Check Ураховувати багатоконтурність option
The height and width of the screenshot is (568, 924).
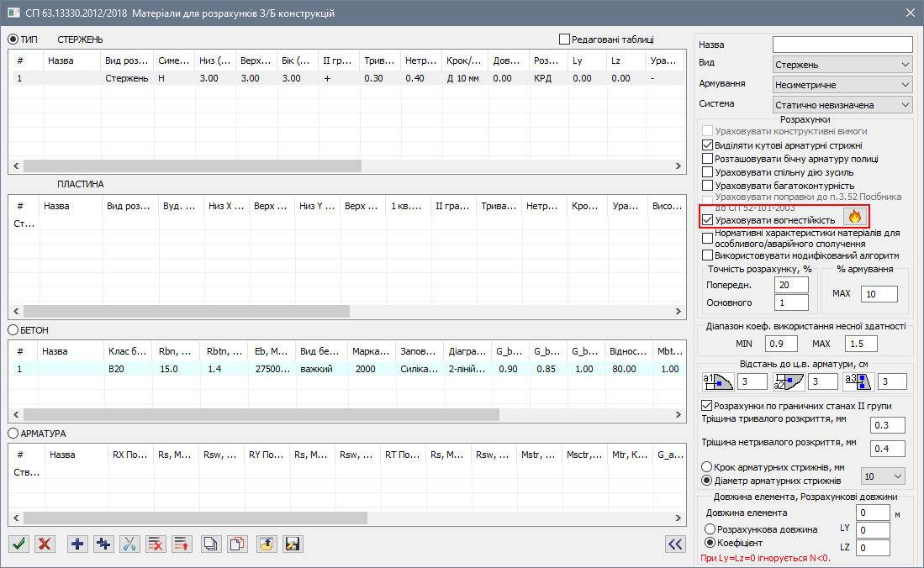pos(707,185)
